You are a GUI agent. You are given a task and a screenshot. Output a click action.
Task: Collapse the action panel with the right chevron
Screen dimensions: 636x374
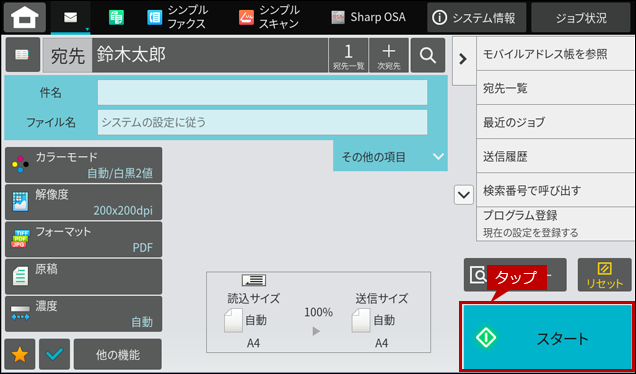pos(463,60)
